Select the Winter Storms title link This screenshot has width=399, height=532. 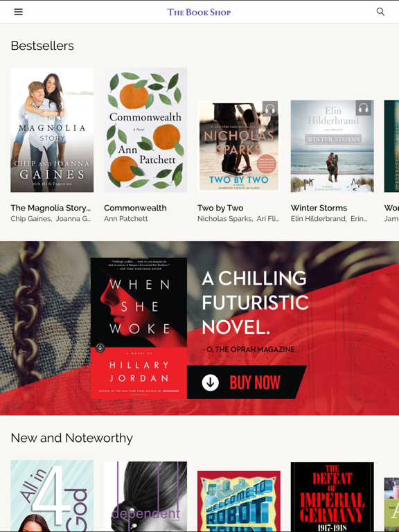(319, 208)
